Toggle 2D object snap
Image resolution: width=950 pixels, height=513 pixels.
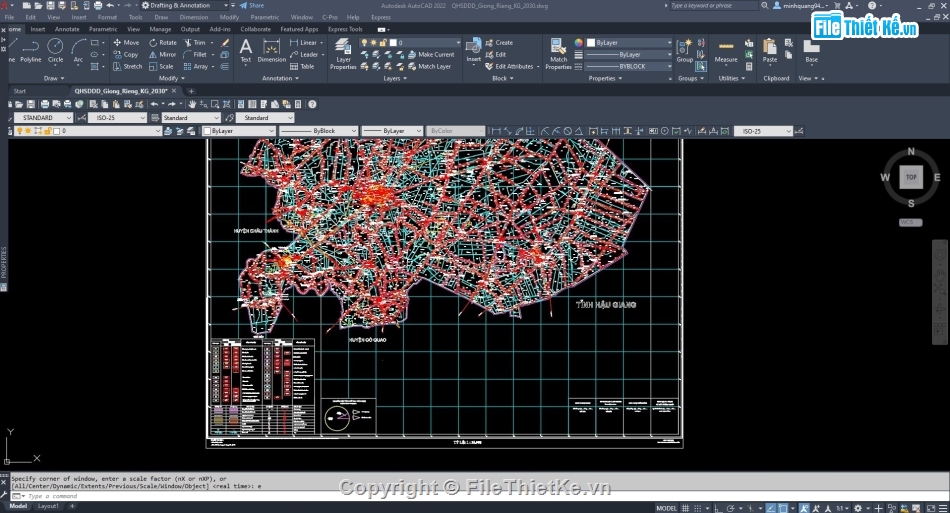(783, 508)
